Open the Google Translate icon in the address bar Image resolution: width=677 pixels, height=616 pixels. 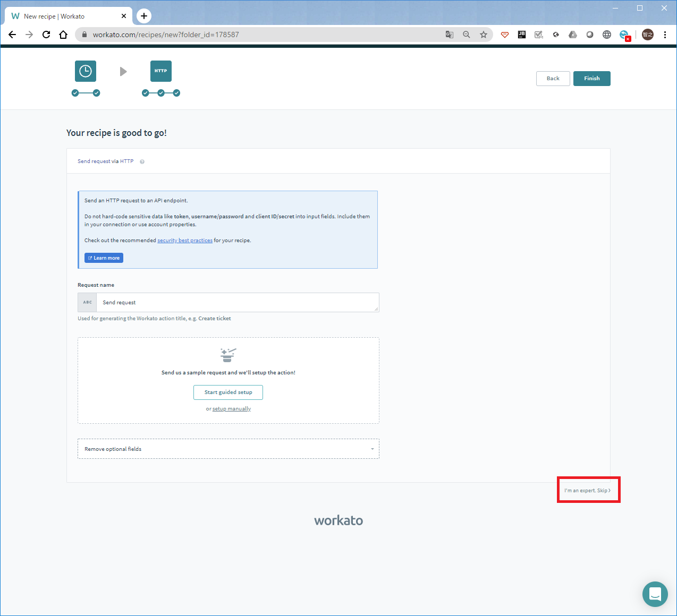pyautogui.click(x=450, y=35)
